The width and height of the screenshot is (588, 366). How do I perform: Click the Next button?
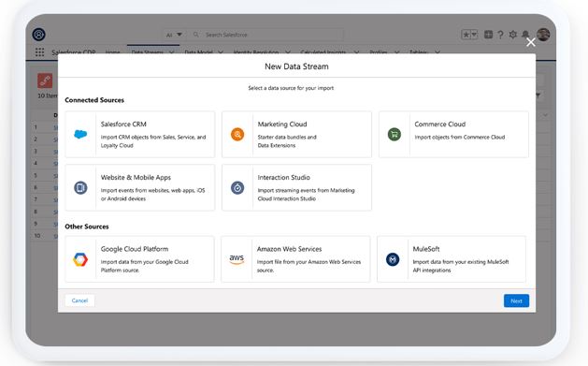click(516, 300)
